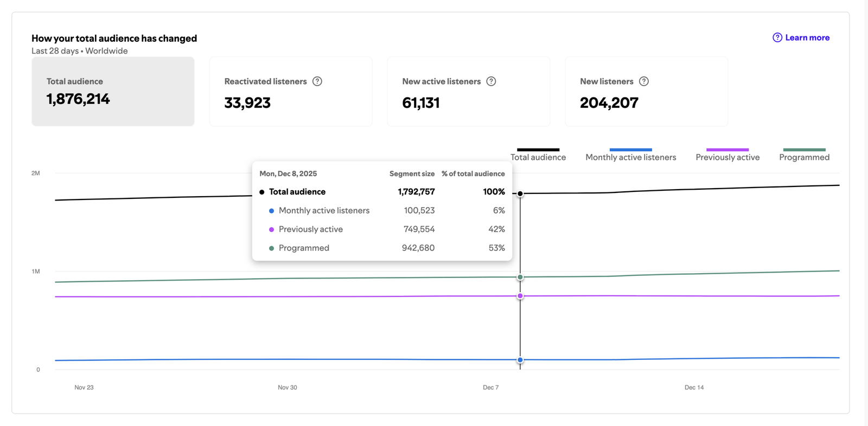Toggle Previously active legend item
Screen dimensions: 868x426
727,157
